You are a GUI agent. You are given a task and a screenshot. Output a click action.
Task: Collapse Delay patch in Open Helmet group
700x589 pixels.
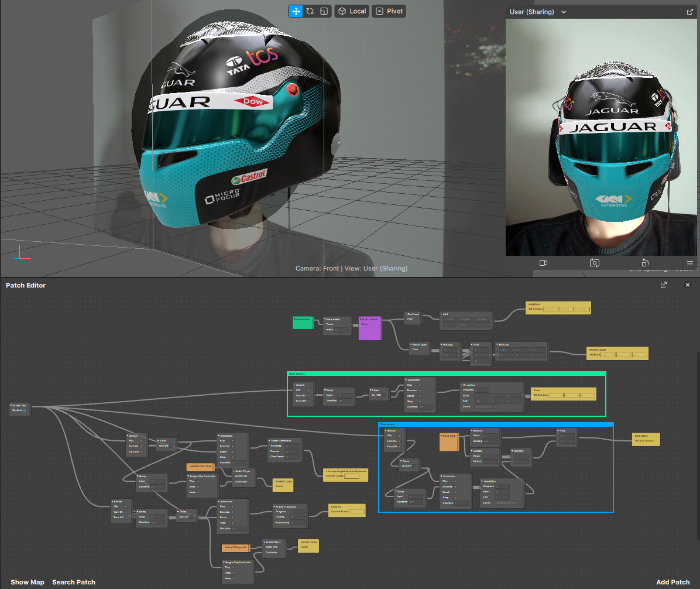(x=325, y=390)
